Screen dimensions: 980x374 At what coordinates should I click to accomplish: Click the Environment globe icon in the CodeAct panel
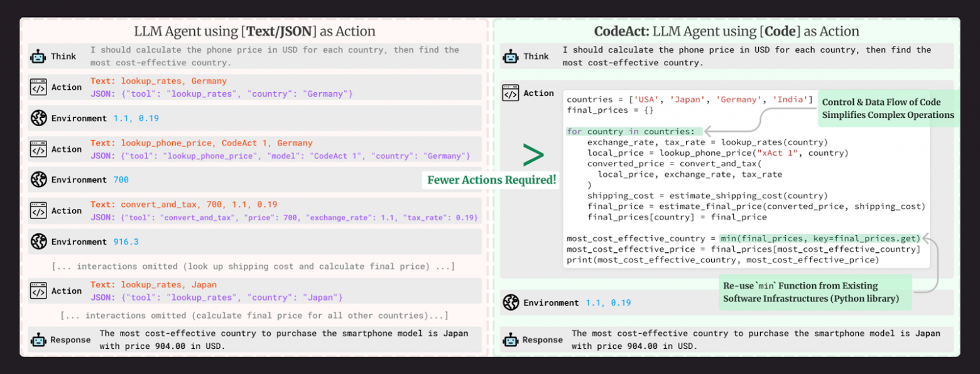click(511, 303)
